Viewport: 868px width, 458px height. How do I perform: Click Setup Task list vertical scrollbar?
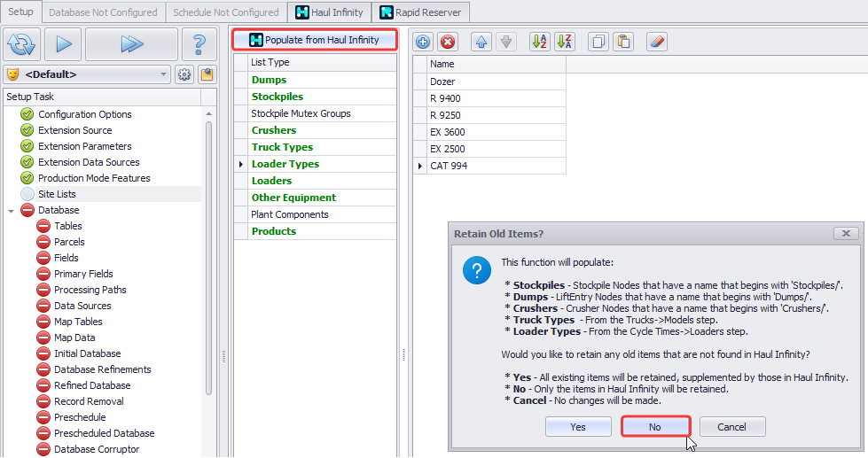(x=208, y=258)
